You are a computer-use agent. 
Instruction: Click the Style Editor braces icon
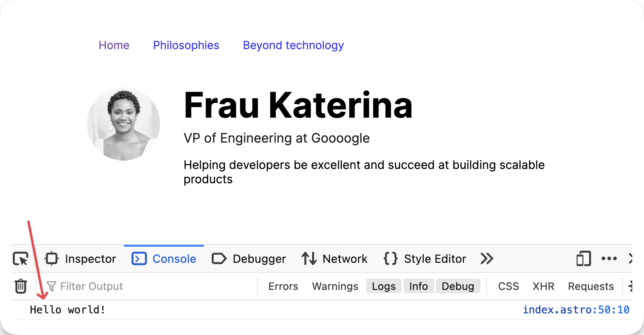click(391, 259)
